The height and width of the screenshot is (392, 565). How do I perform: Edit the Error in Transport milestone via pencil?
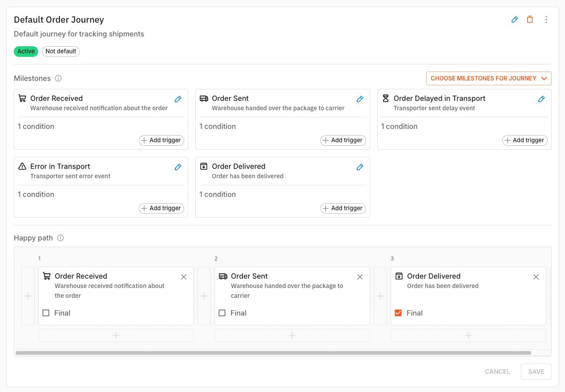click(178, 167)
